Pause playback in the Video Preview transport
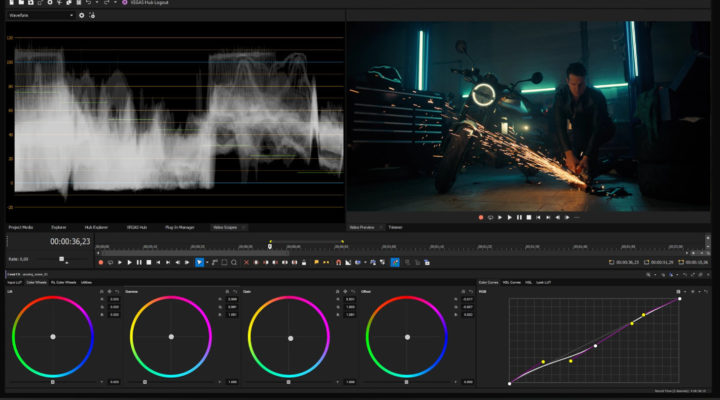This screenshot has width=720, height=400. coord(519,218)
